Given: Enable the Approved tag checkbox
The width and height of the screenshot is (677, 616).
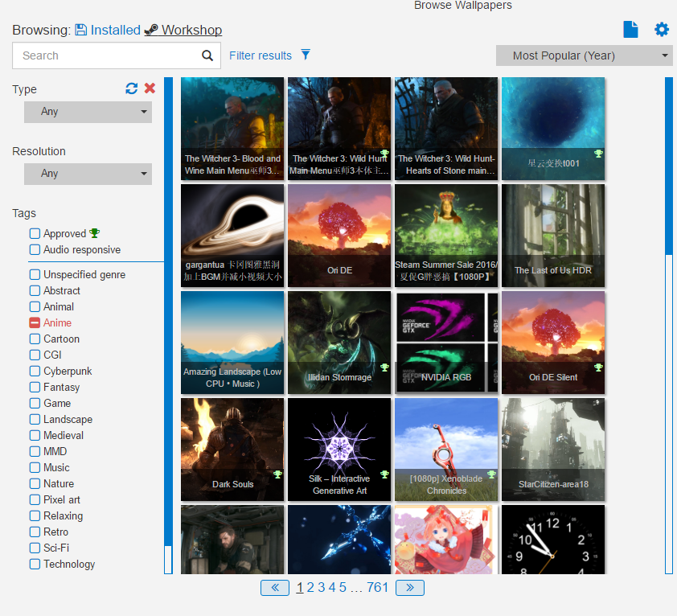Looking at the screenshot, I should pyautogui.click(x=35, y=234).
